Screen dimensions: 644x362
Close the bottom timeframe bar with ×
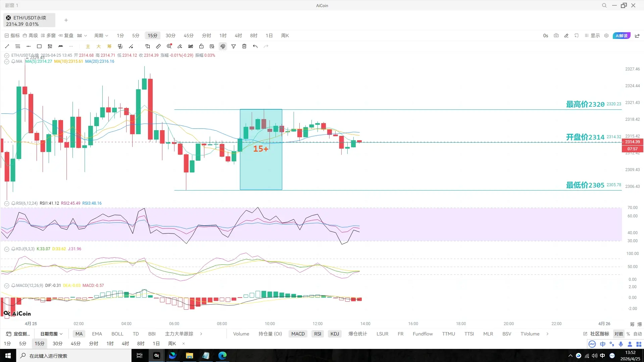tap(184, 344)
